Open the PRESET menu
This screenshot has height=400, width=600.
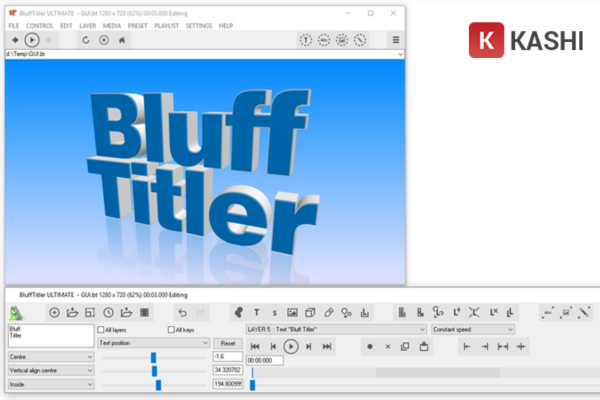pyautogui.click(x=137, y=26)
